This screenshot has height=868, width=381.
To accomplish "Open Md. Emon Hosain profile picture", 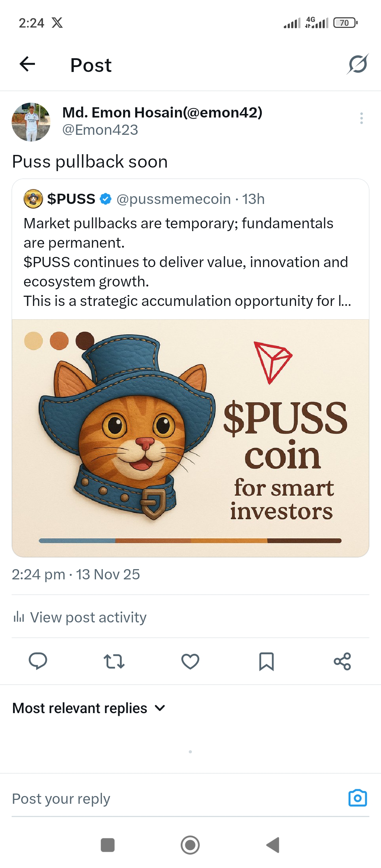I will tap(31, 122).
